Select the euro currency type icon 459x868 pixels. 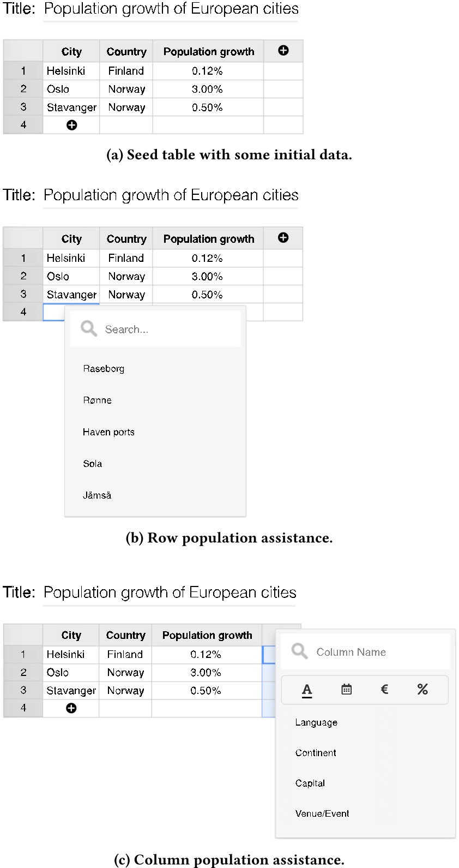(x=384, y=690)
